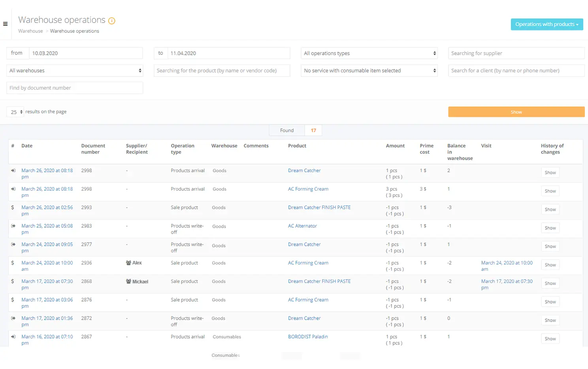Image resolution: width=588 pixels, height=369 pixels.
Task: Expand the All warehouses selector
Action: (75, 71)
